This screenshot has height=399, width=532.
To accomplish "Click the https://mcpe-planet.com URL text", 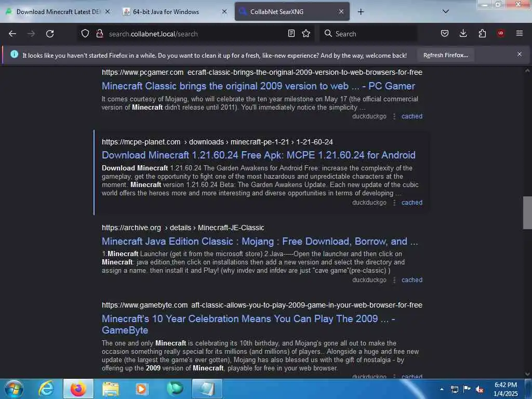I will coord(141,142).
